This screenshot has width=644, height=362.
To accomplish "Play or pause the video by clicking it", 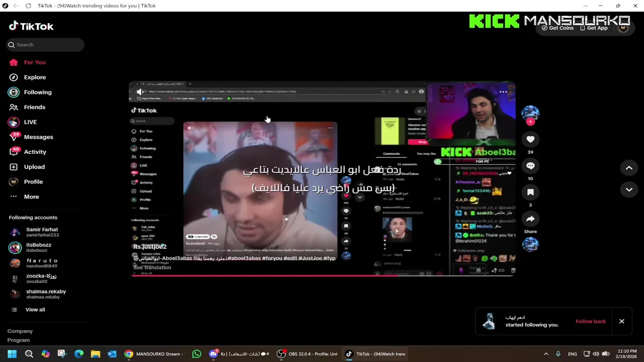I will click(x=322, y=178).
